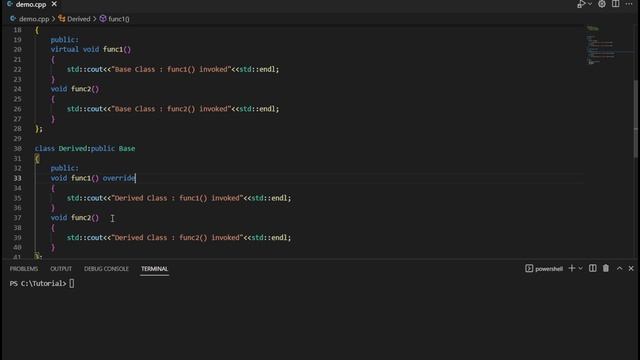Open the new terminal launch profile dropdown
640x360 pixels.
(x=580, y=268)
